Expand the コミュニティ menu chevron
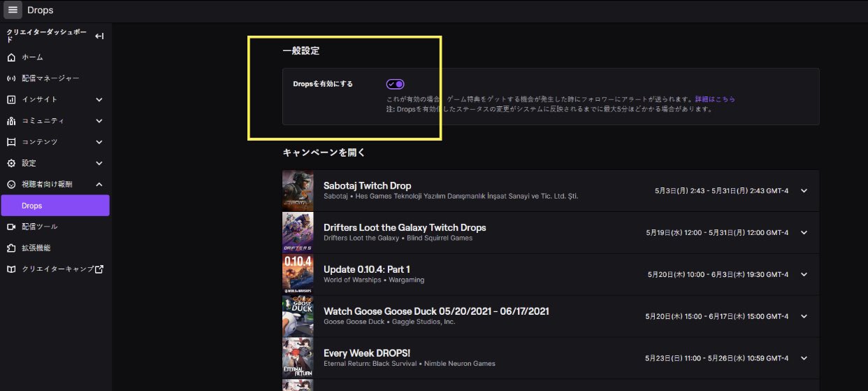The height and width of the screenshot is (391, 868). click(99, 121)
